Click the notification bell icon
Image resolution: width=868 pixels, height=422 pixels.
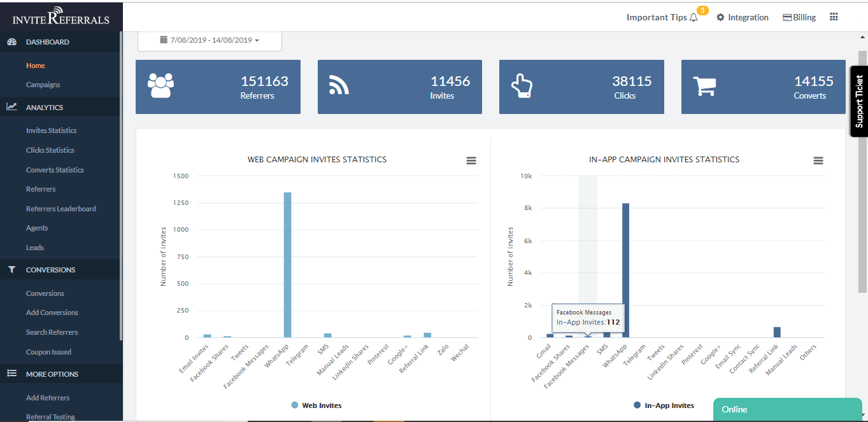coord(694,18)
